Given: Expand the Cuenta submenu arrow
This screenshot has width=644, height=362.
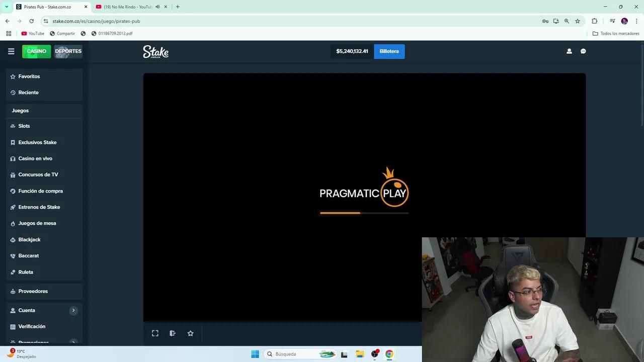Looking at the screenshot, I should click(73, 310).
